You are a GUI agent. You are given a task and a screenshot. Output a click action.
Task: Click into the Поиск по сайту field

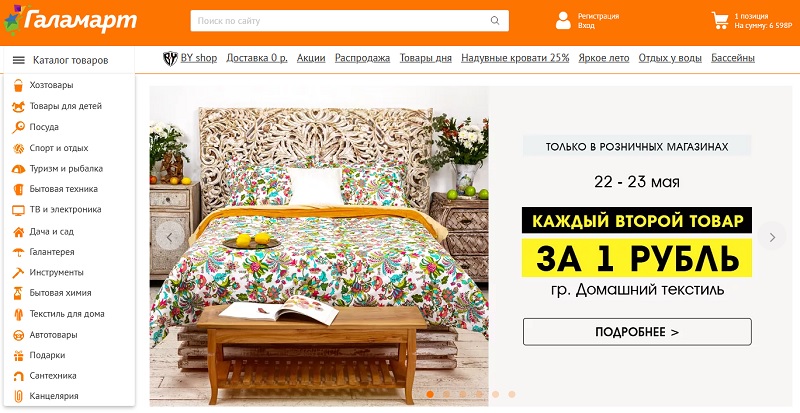pos(349,21)
